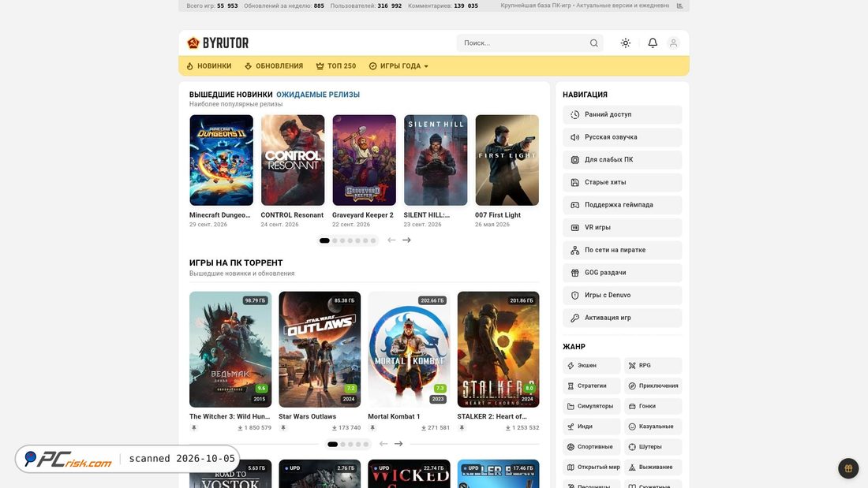Select Экшен genre
This screenshot has width=868, height=488.
click(x=592, y=366)
